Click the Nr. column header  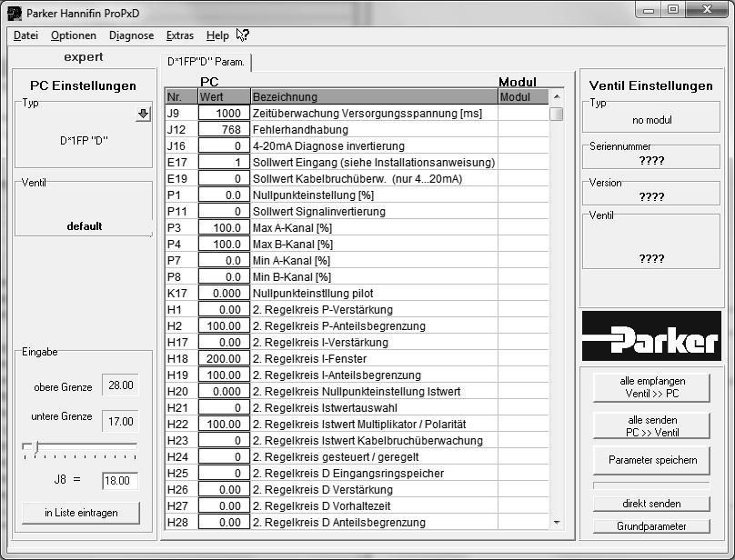point(181,96)
